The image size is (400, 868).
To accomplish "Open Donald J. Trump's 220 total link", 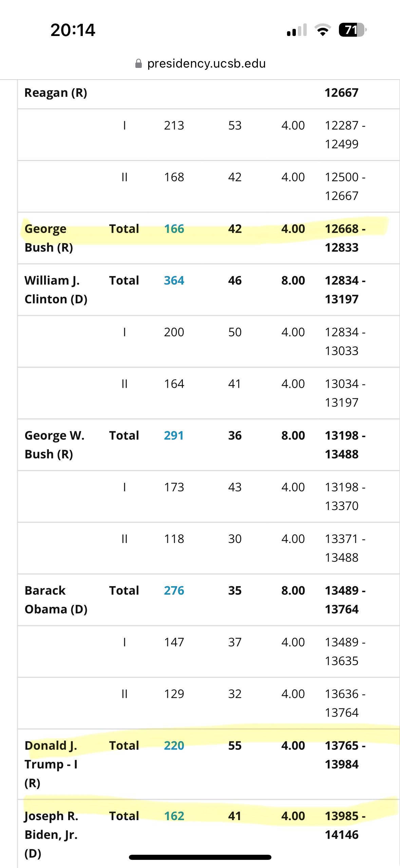I will tap(174, 745).
